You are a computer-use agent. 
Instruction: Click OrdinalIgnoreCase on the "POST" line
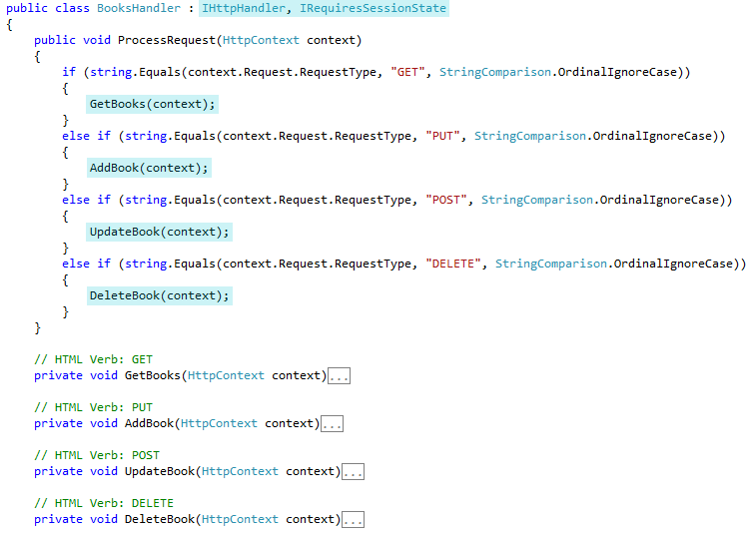click(x=659, y=200)
